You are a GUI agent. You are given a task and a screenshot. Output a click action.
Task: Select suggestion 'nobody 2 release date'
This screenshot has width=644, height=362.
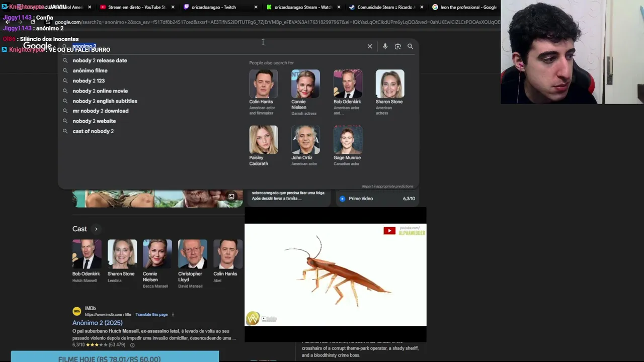(x=100, y=60)
